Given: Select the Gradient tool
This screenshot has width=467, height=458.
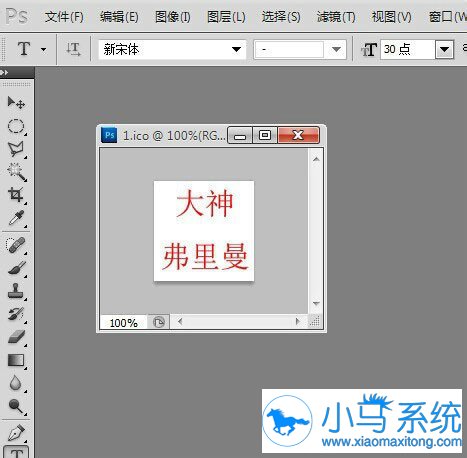Looking at the screenshot, I should [16, 360].
